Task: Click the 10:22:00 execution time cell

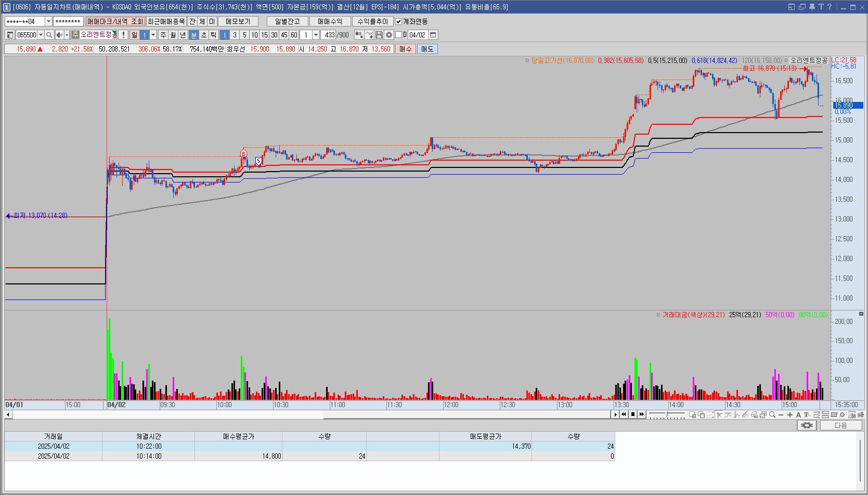Action: click(x=149, y=446)
